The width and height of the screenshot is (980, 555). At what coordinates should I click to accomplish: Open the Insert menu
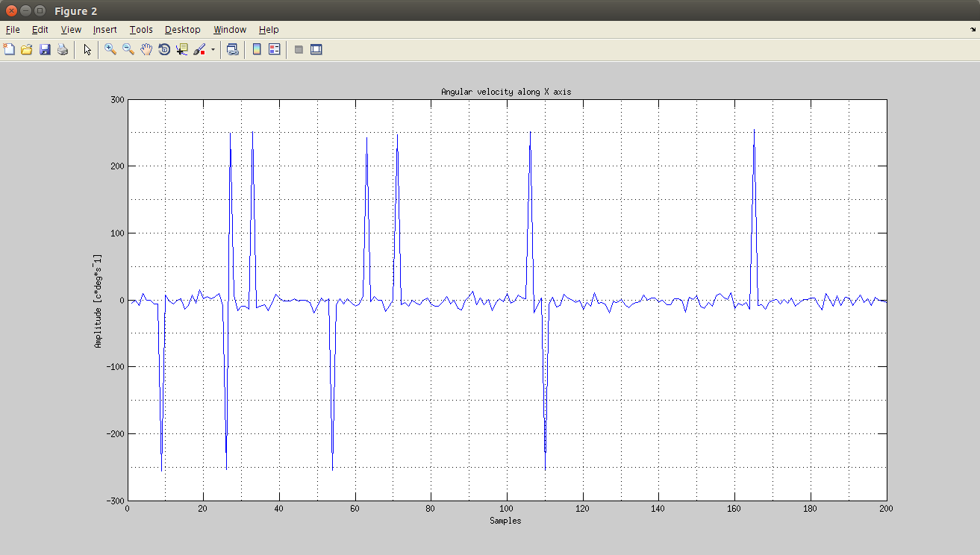pos(104,30)
